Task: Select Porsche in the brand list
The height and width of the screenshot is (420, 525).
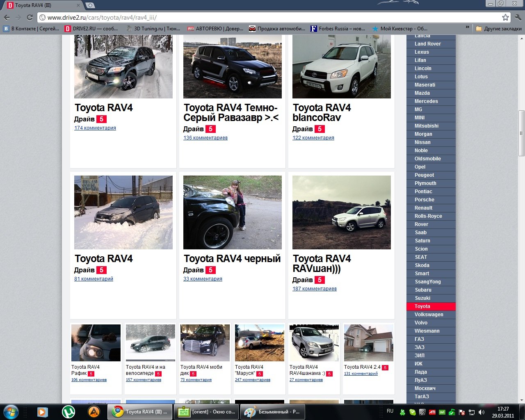Action: [431, 200]
